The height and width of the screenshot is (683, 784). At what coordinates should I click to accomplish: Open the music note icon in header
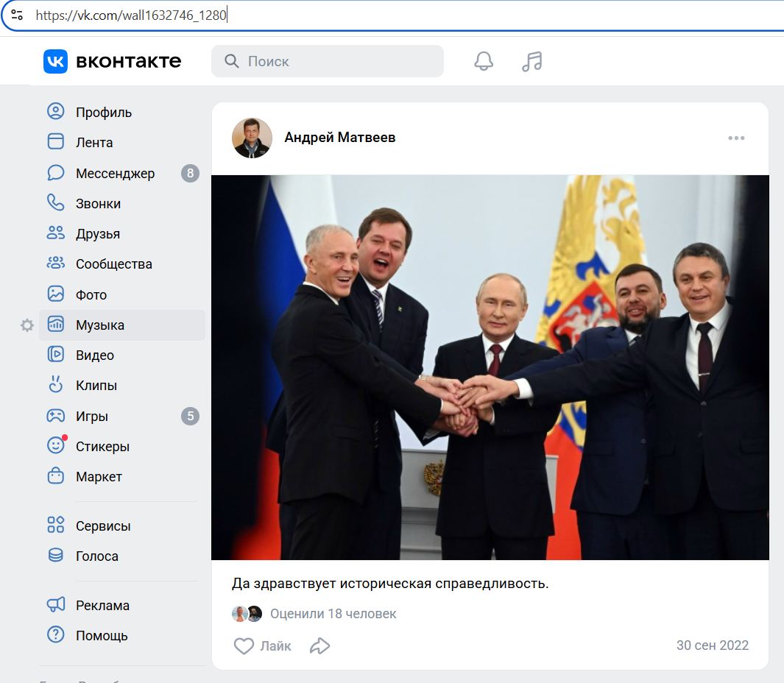coord(532,62)
